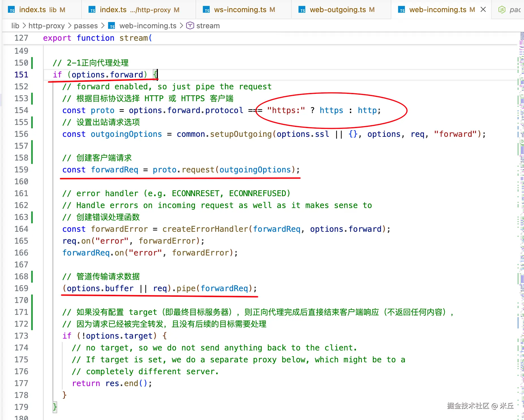Click line number 173 in the gutter
This screenshot has height=420, width=524.
[x=22, y=336]
